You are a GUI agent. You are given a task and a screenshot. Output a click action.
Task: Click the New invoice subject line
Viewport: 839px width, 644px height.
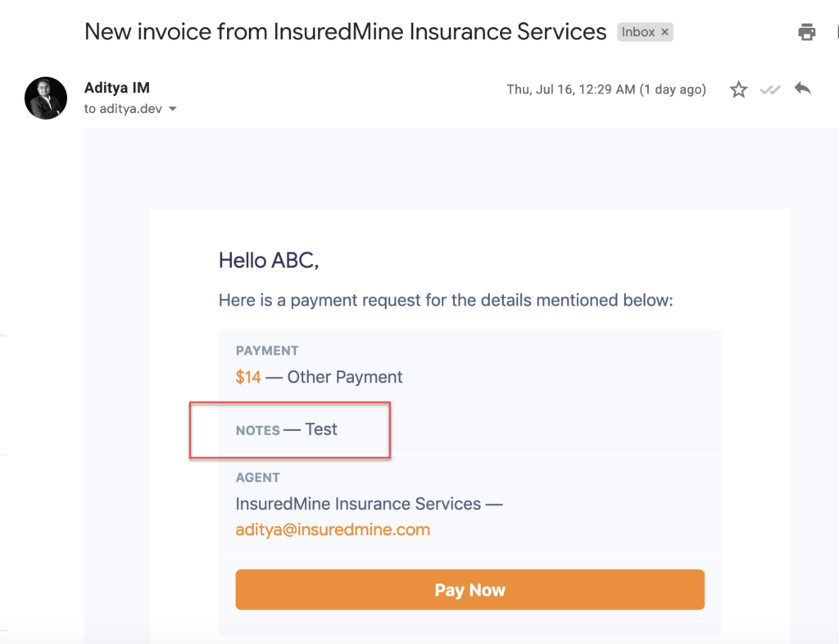pyautogui.click(x=345, y=32)
